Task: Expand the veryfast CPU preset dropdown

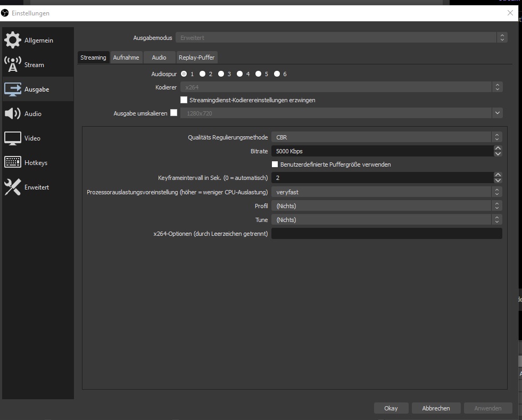Action: 386,192
